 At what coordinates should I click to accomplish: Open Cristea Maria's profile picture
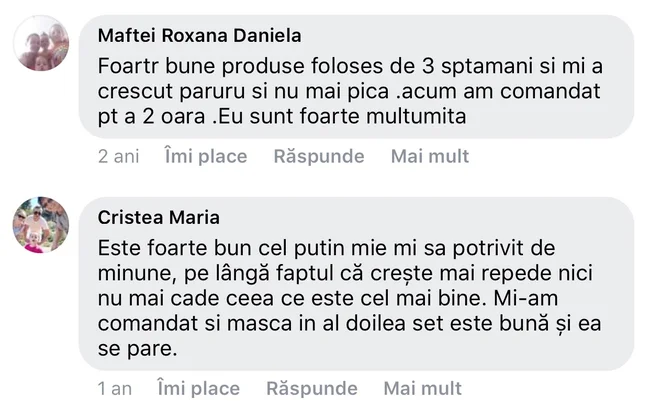coord(41,225)
